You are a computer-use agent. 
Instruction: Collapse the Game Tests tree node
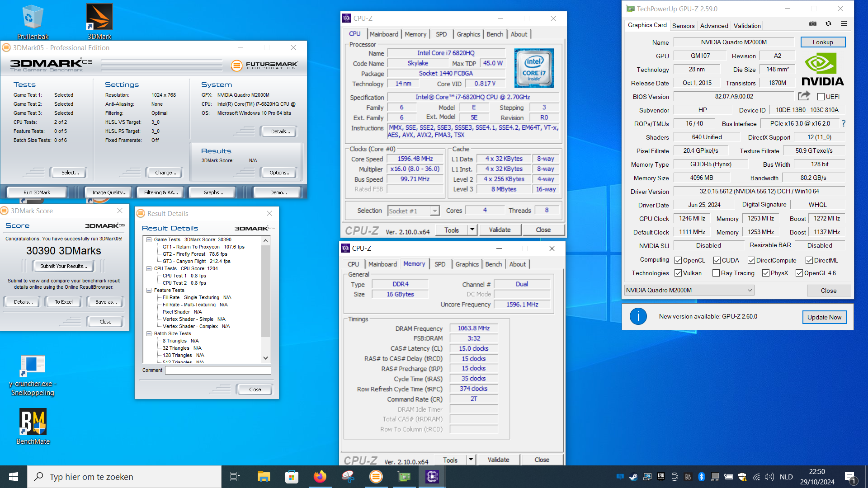[149, 239]
